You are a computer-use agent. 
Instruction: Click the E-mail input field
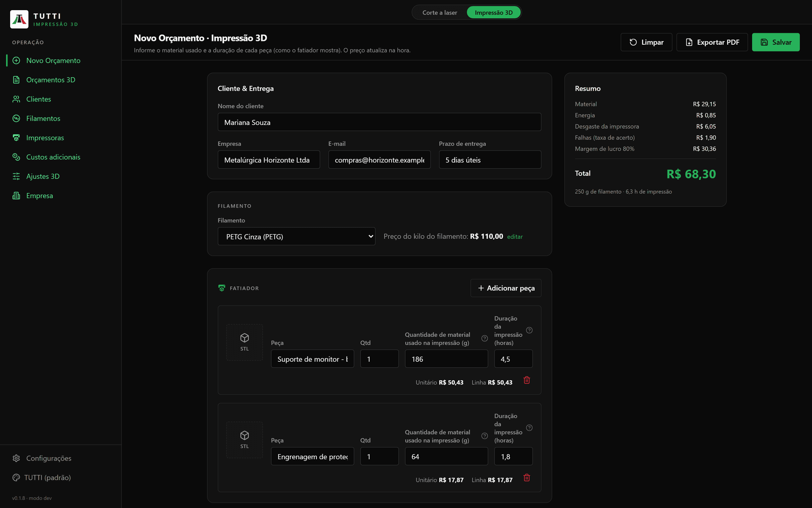point(379,160)
